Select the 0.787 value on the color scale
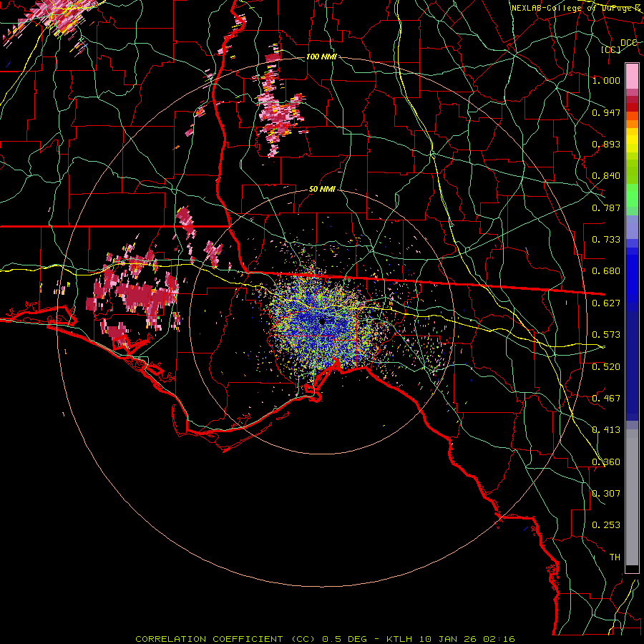The height and width of the screenshot is (644, 644). click(606, 208)
